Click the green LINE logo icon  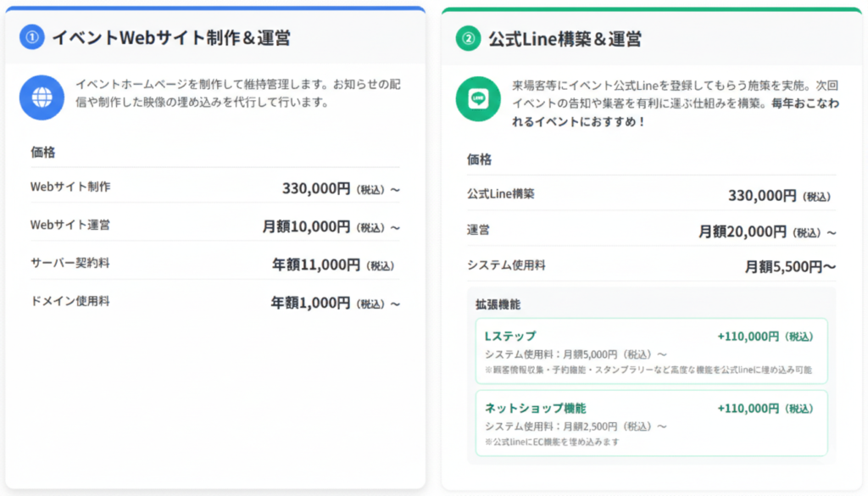(x=478, y=98)
